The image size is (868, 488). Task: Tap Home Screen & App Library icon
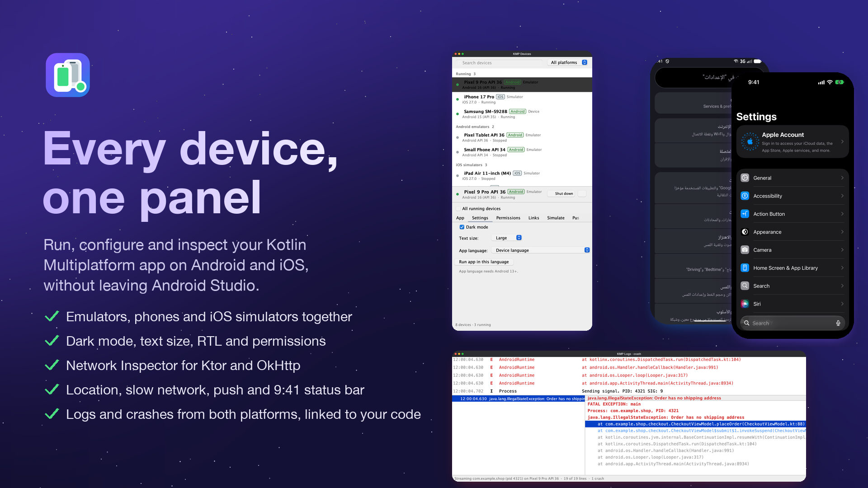click(x=745, y=268)
